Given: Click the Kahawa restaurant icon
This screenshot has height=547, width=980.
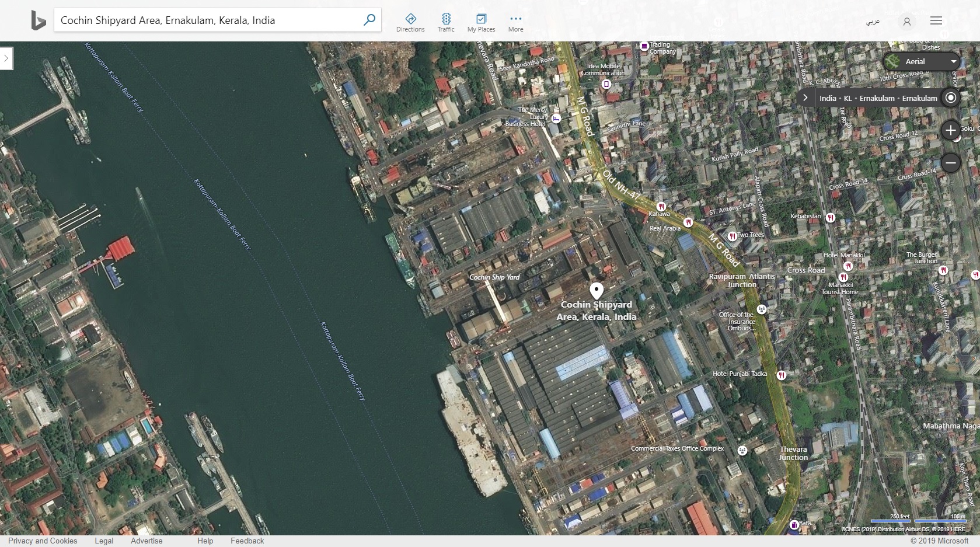Looking at the screenshot, I should tap(661, 206).
